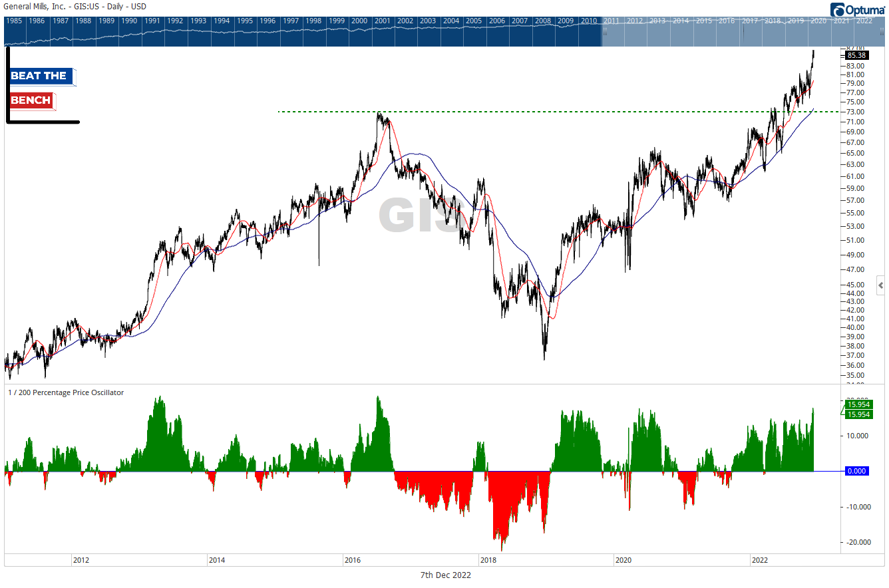Click the -10.000 oscillator axis label
This screenshot has height=588, width=889.
pyautogui.click(x=857, y=507)
